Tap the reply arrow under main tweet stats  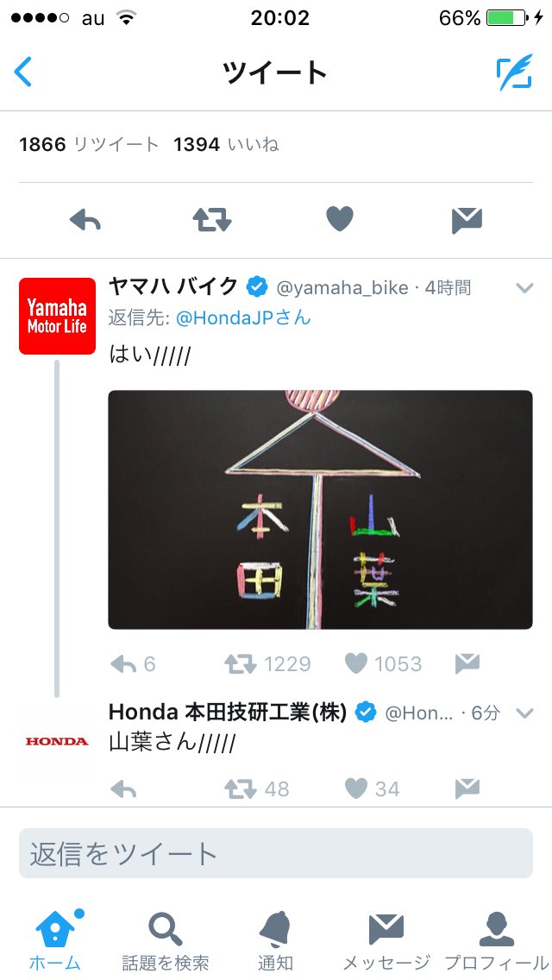point(85,220)
